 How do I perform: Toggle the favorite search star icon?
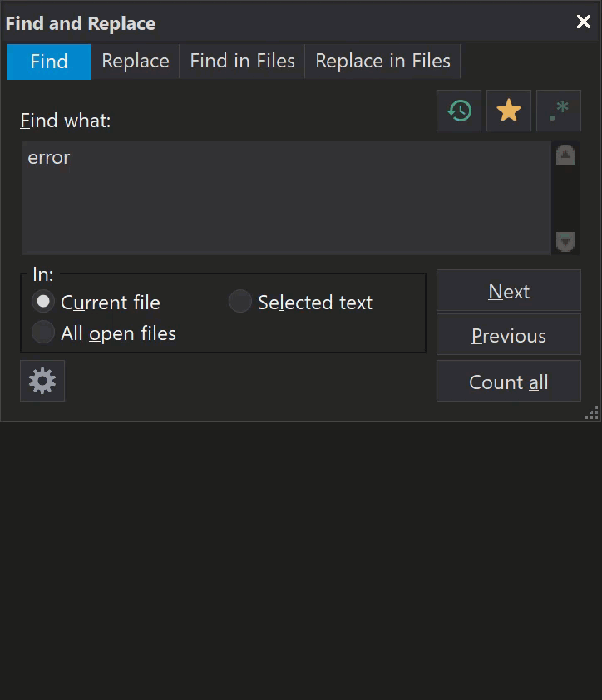(508, 111)
